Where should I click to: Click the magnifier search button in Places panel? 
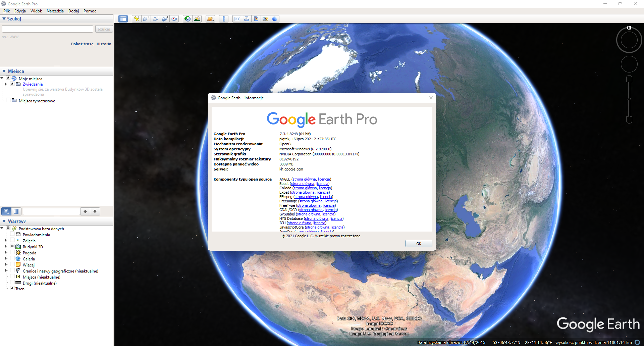[x=6, y=211]
